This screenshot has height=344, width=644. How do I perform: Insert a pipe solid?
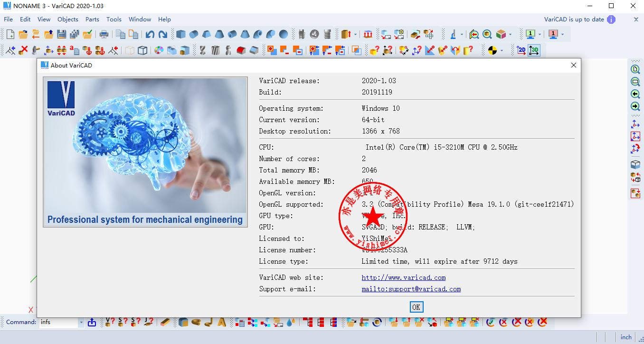click(x=232, y=34)
